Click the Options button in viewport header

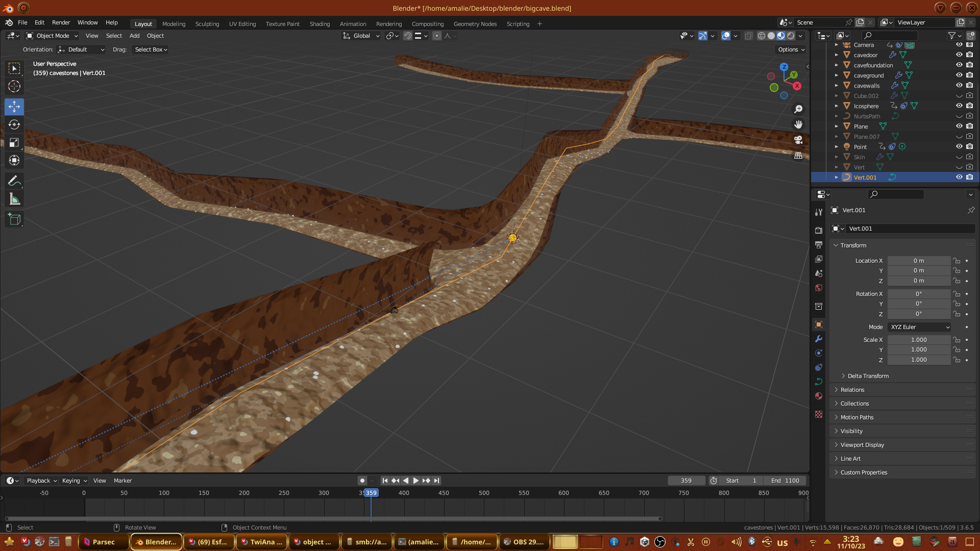791,49
